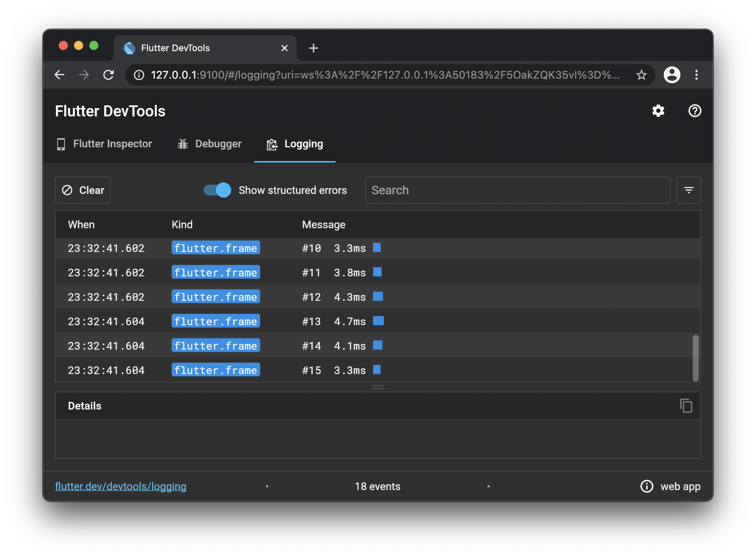Clear the log with the Clear button
Image resolution: width=756 pixels, height=558 pixels.
(x=83, y=190)
